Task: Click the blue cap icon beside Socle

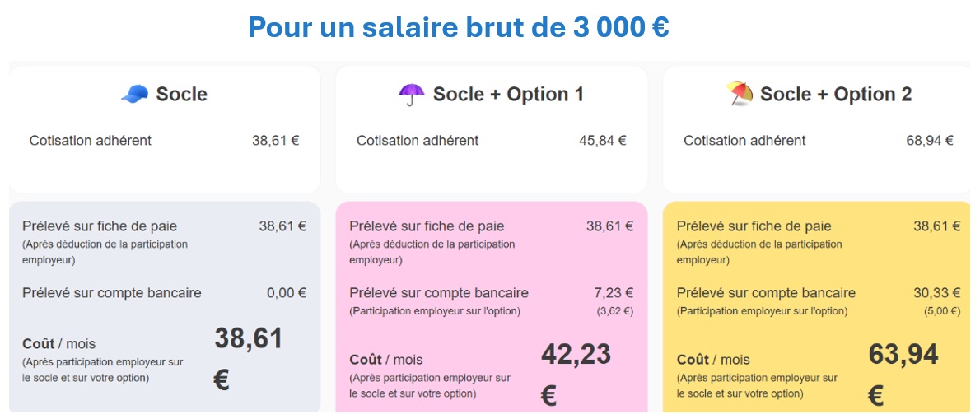Action: [x=134, y=95]
